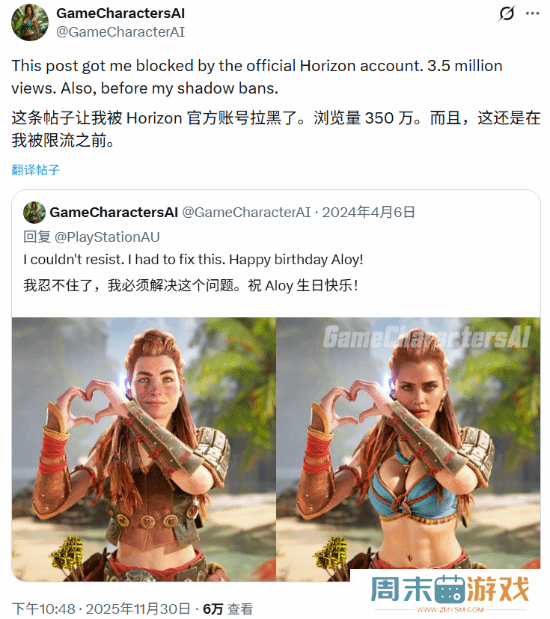Click the post timestamp 下午10:48 · 2025年11月30日
The image size is (550, 619).
[101, 609]
